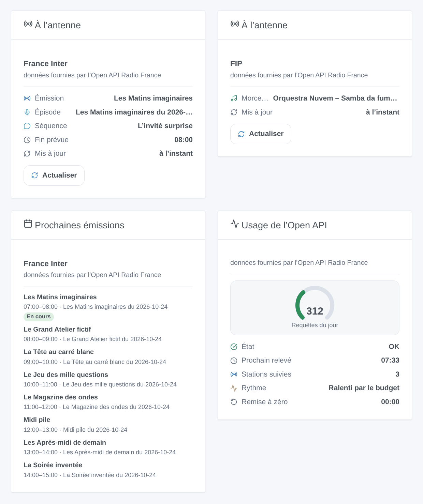The image size is (423, 504).
Task: Click the Orquestra Nuvem track title
Action: coord(335,98)
